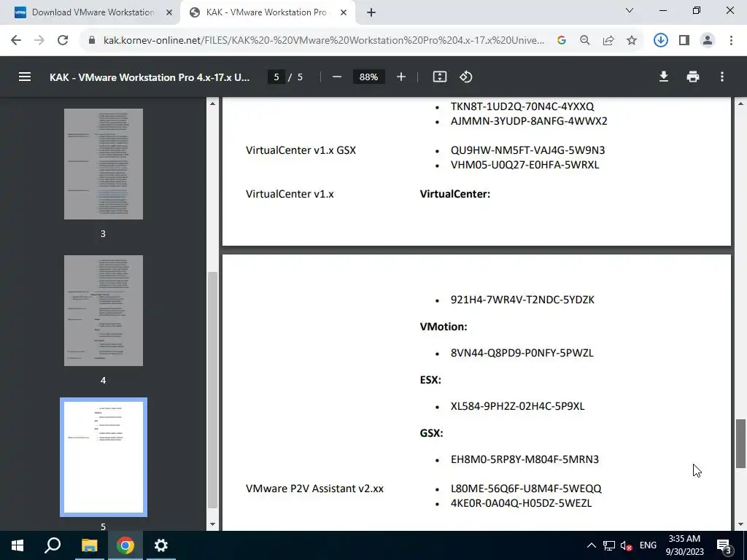Open the browser zoom magnifier icon
The image size is (747, 560).
point(585,40)
